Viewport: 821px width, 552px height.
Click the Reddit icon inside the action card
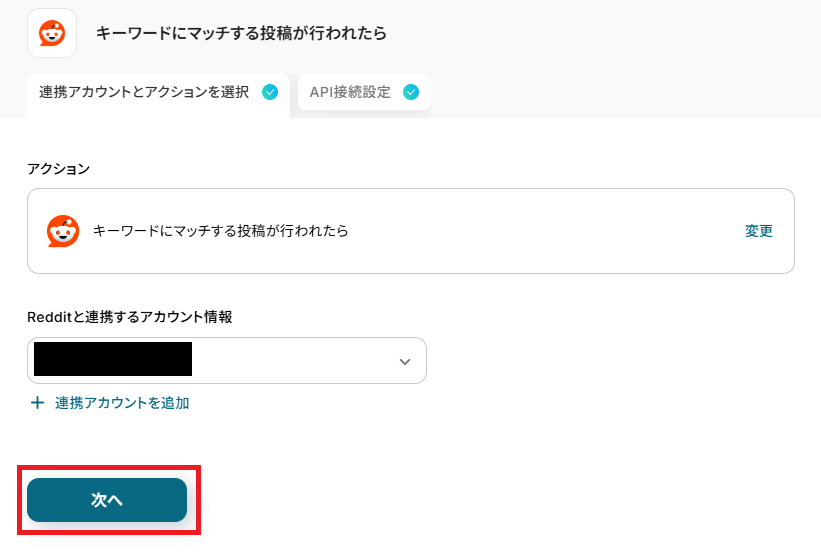63,231
